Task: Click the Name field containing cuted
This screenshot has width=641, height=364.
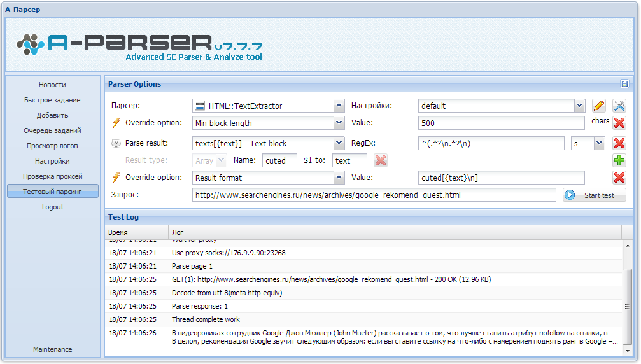Action: [279, 160]
